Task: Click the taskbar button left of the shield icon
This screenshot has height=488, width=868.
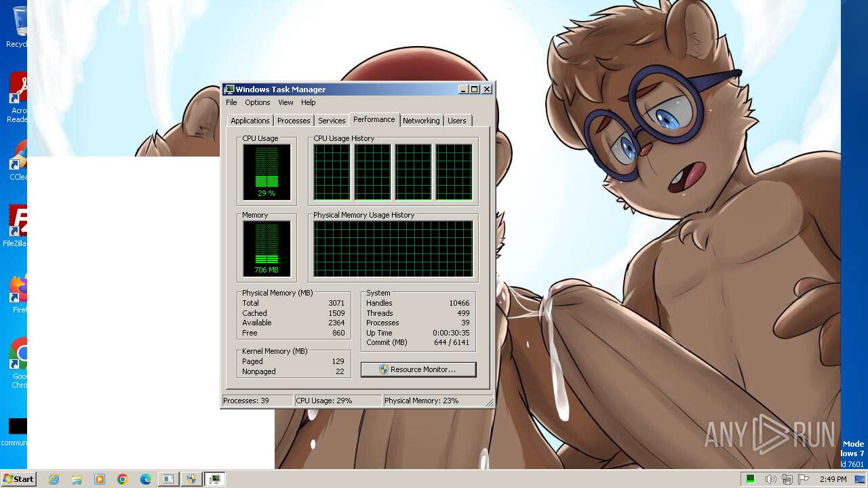Action: (x=168, y=479)
